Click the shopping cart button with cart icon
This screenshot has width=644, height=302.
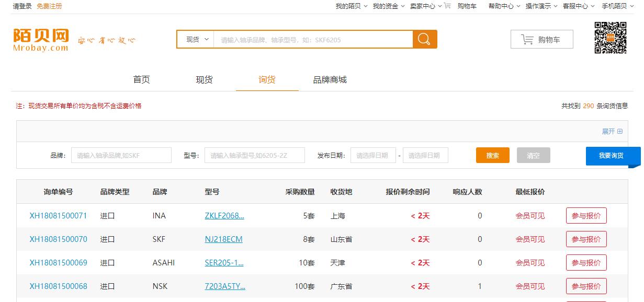coord(541,40)
